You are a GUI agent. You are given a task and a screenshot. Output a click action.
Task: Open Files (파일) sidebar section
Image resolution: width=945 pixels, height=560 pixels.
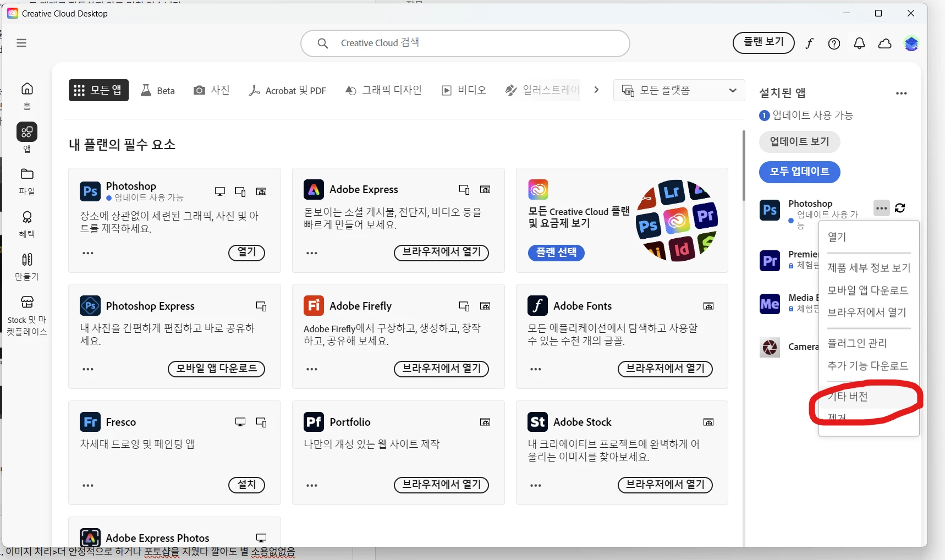pos(27,182)
